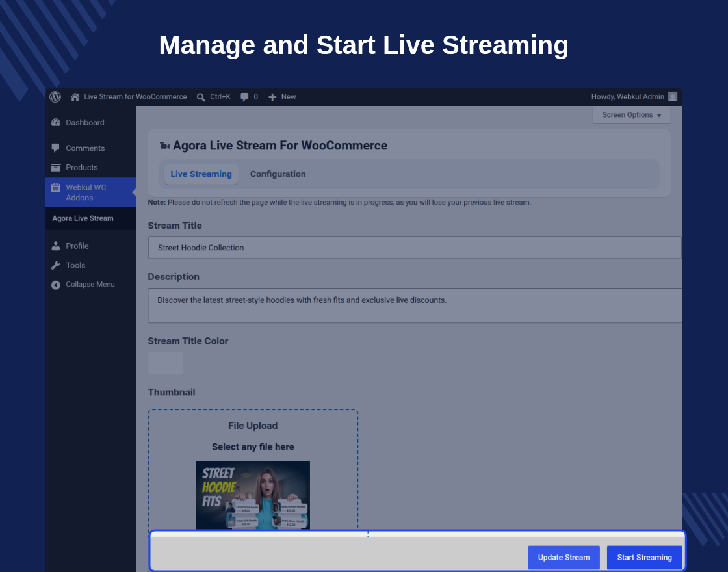Click the Update Stream button
The width and height of the screenshot is (728, 572).
click(564, 558)
